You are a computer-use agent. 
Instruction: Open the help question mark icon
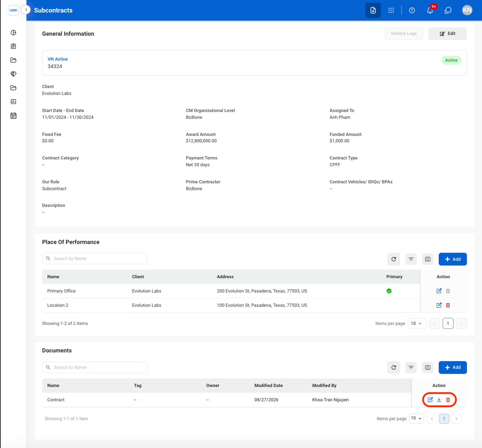click(412, 10)
